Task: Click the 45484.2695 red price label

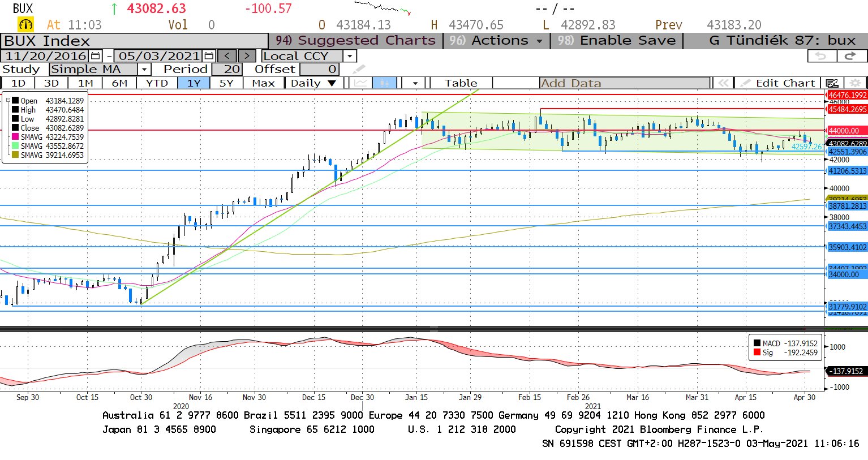Action: tap(847, 109)
